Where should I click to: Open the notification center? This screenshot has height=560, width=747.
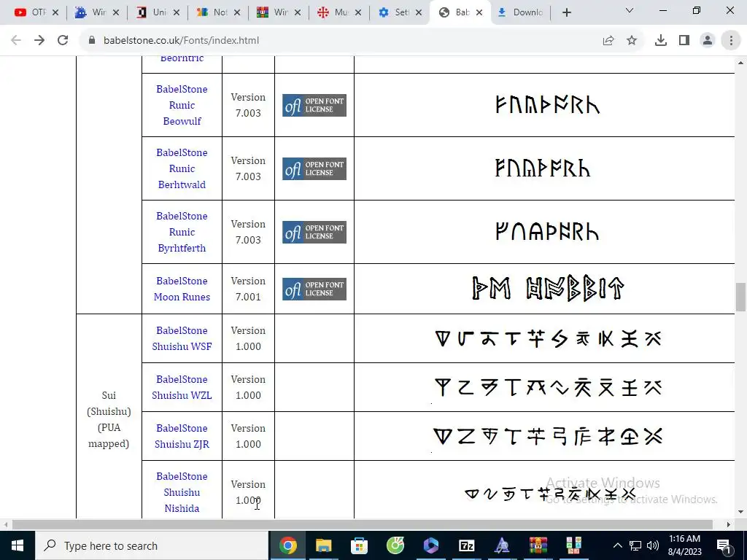tap(724, 545)
